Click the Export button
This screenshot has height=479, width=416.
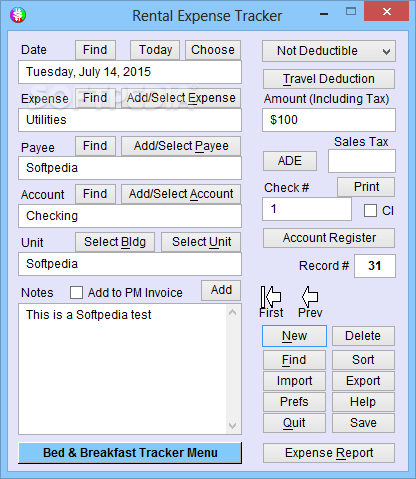363,381
